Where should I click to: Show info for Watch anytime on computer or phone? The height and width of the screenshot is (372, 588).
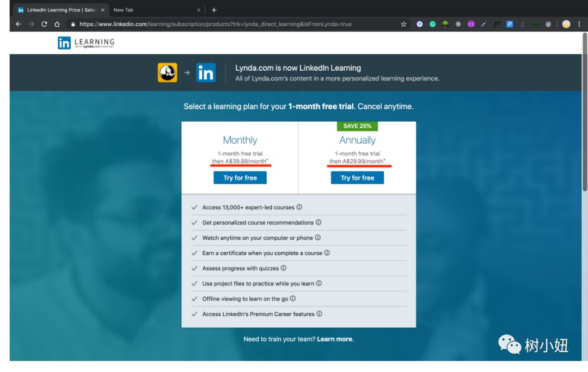pyautogui.click(x=317, y=238)
